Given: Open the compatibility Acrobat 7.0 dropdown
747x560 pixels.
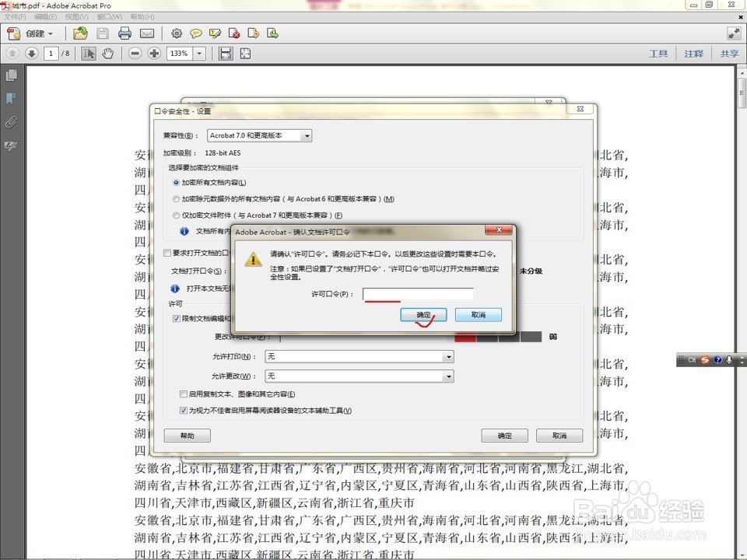Looking at the screenshot, I should point(260,135).
